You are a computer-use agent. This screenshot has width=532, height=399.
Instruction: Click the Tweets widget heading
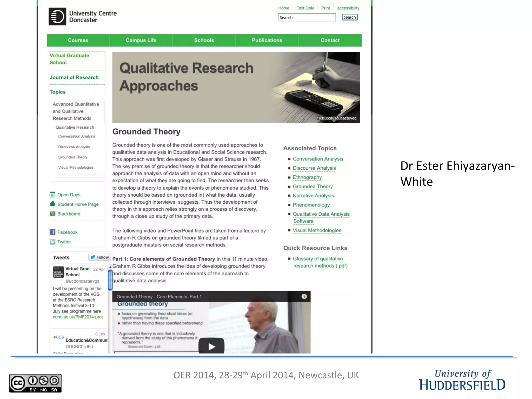pyautogui.click(x=61, y=257)
